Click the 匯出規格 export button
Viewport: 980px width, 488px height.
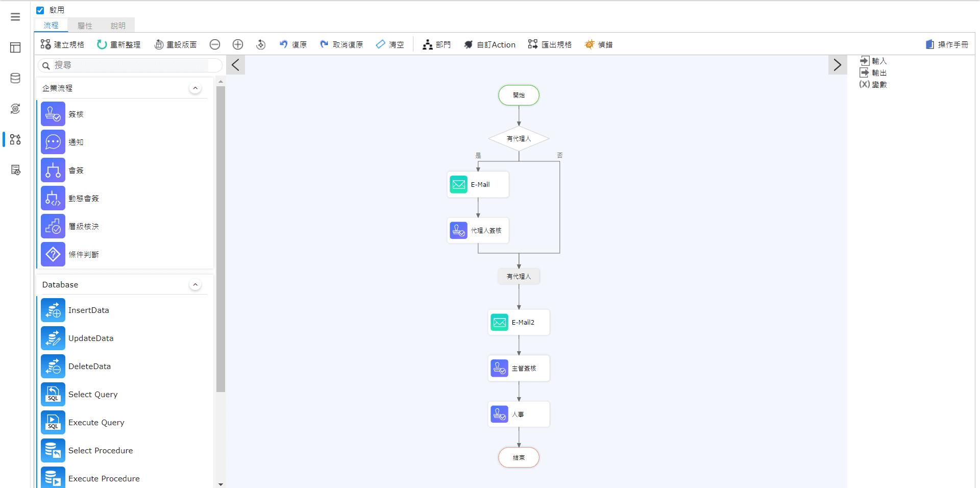tap(550, 44)
